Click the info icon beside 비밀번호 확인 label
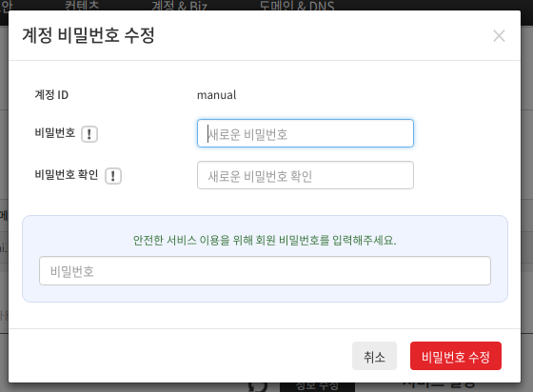533x392 pixels. pyautogui.click(x=113, y=176)
